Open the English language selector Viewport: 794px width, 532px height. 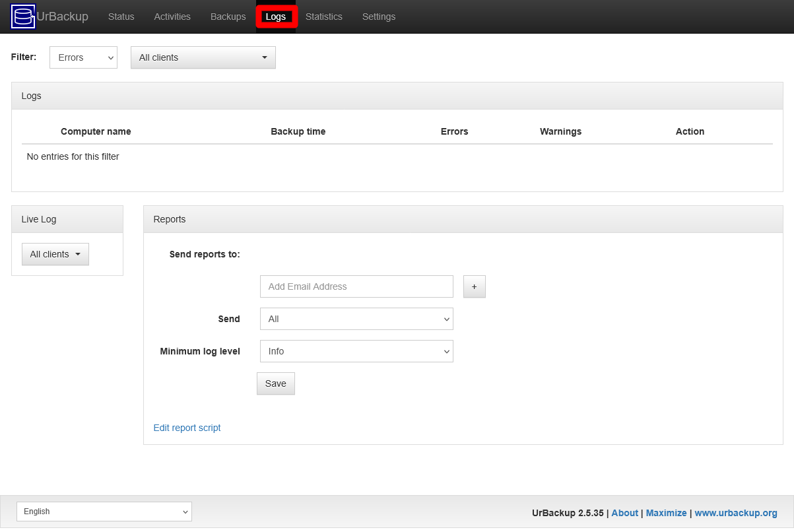[104, 511]
